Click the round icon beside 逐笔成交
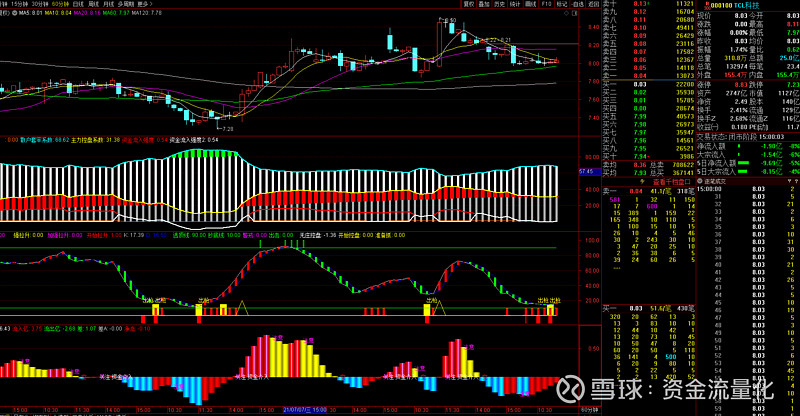This screenshot has height=416, width=800. point(701,181)
